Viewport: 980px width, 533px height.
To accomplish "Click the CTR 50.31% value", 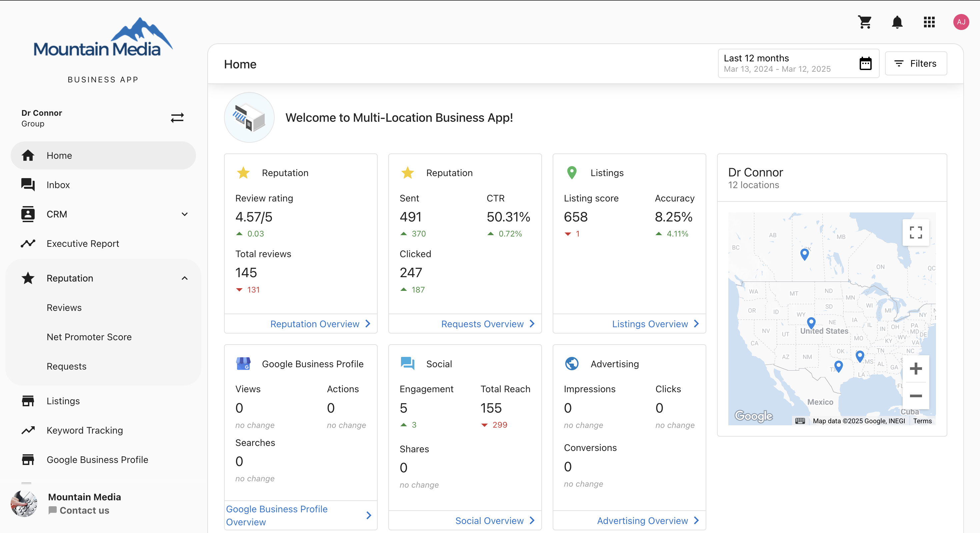I will click(508, 217).
